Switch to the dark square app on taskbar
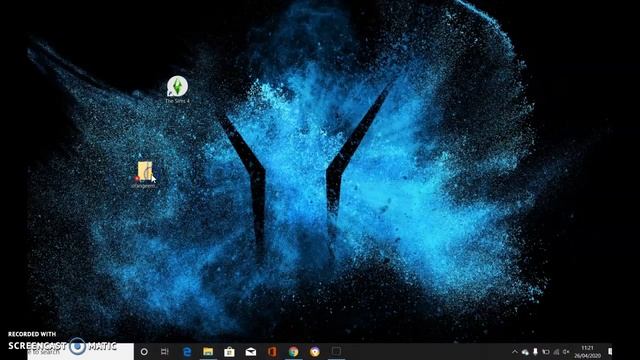The width and height of the screenshot is (640, 360). click(x=336, y=351)
